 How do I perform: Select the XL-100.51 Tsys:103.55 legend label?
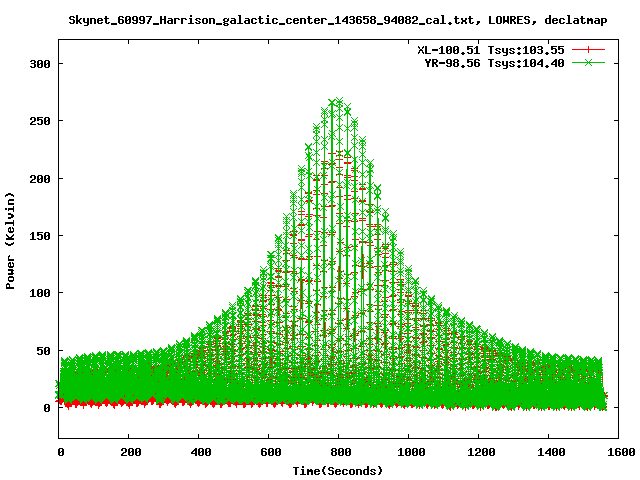pos(491,49)
